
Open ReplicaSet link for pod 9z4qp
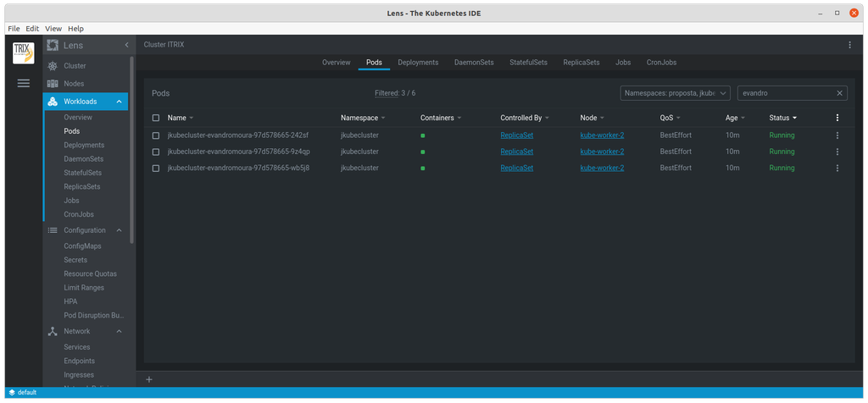(x=517, y=152)
